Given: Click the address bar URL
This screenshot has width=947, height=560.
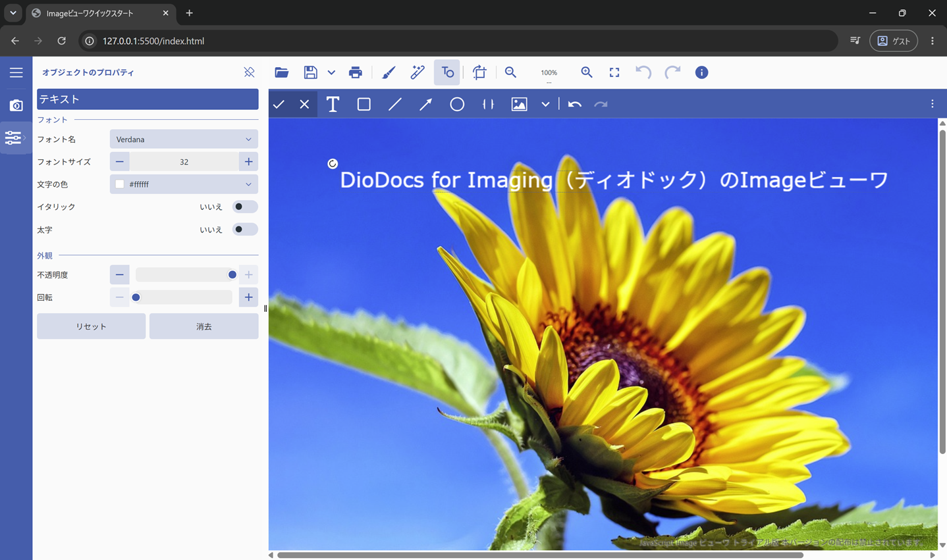Looking at the screenshot, I should click(x=153, y=41).
